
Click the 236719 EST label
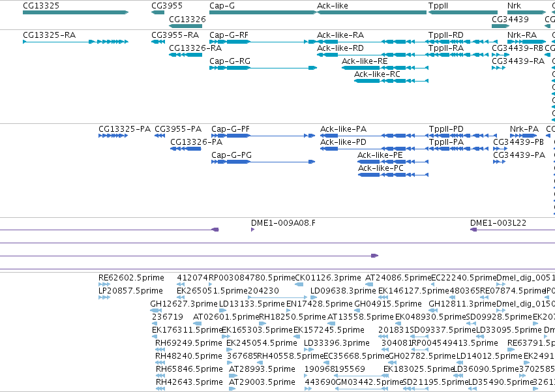[168, 317]
